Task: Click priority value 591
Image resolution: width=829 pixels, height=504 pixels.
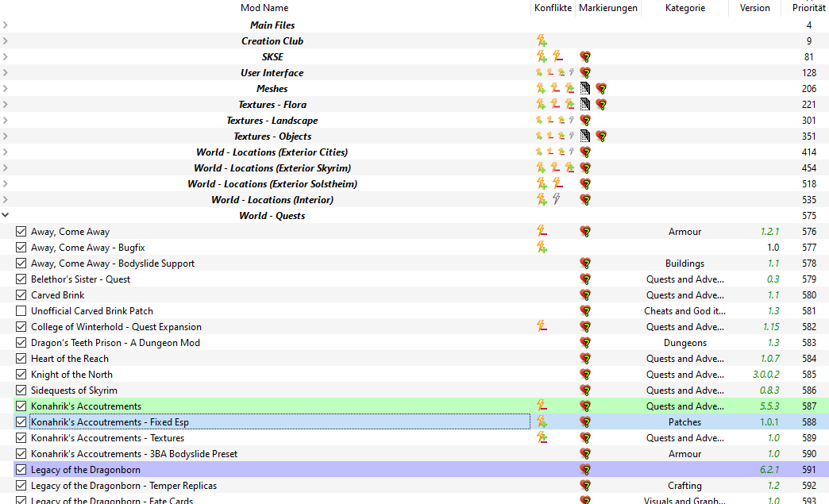Action: pyautogui.click(x=809, y=469)
